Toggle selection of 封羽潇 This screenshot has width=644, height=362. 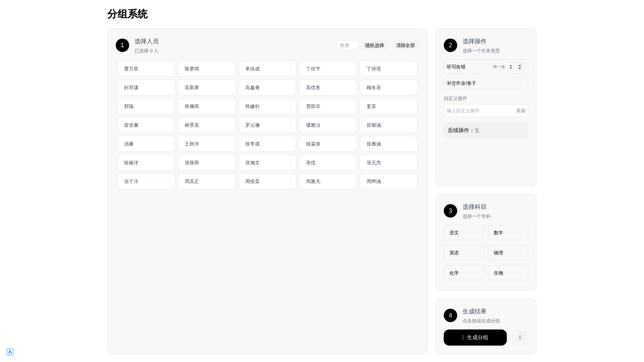pos(146,87)
